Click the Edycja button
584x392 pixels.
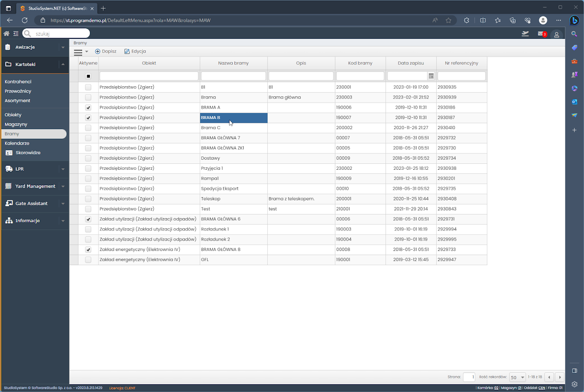135,52
